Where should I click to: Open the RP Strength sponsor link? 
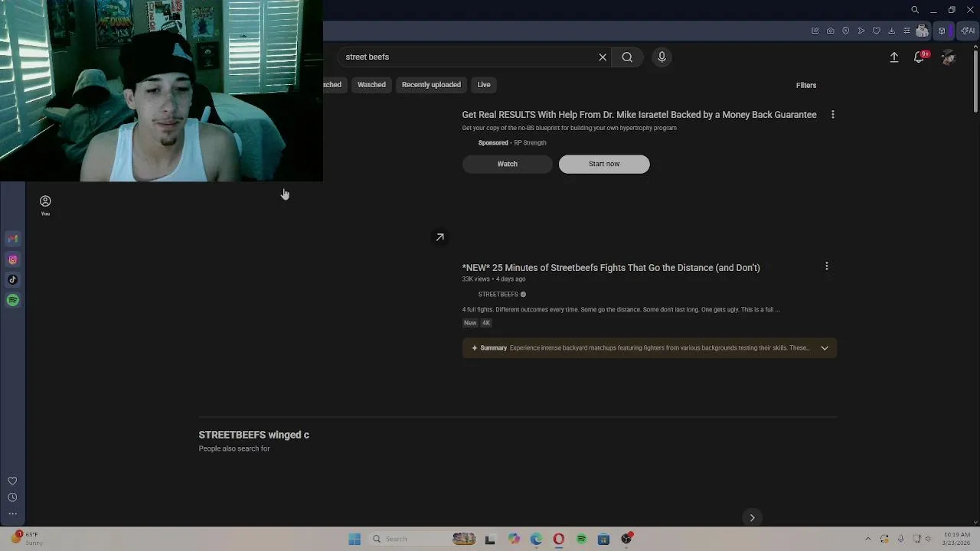tap(530, 143)
